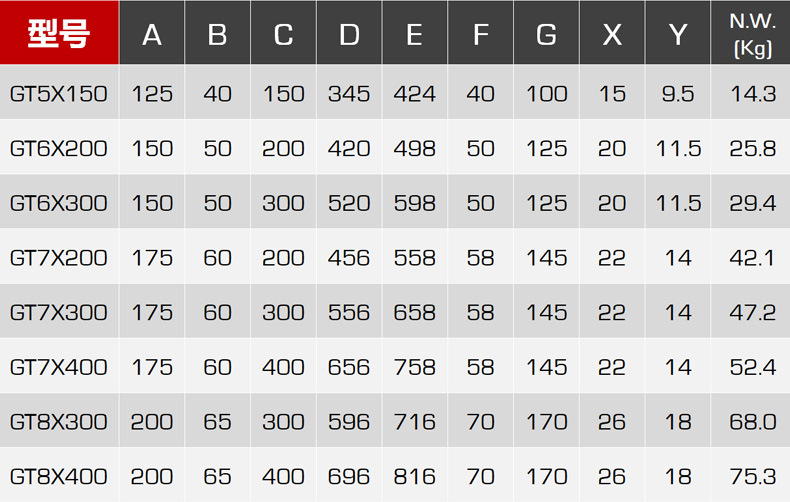The height and width of the screenshot is (502, 790).
Task: Select the GT8X400 row label
Action: point(59,476)
